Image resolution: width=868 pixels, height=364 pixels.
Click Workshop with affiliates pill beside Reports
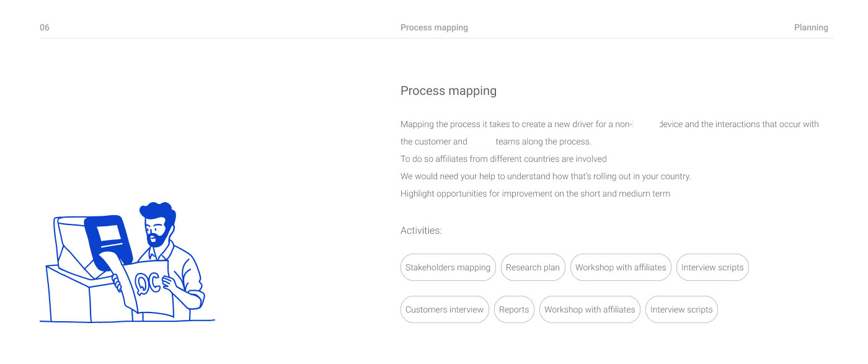point(590,309)
